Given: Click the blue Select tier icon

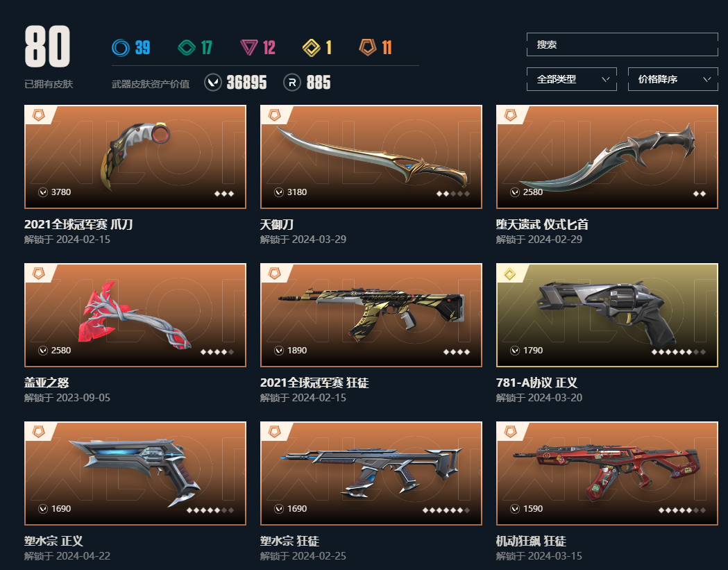Looking at the screenshot, I should 121,47.
